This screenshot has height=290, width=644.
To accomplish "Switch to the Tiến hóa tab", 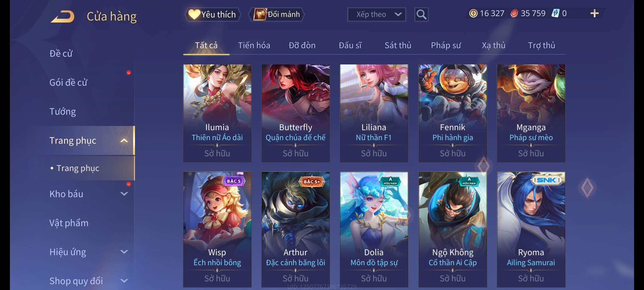I will 254,45.
